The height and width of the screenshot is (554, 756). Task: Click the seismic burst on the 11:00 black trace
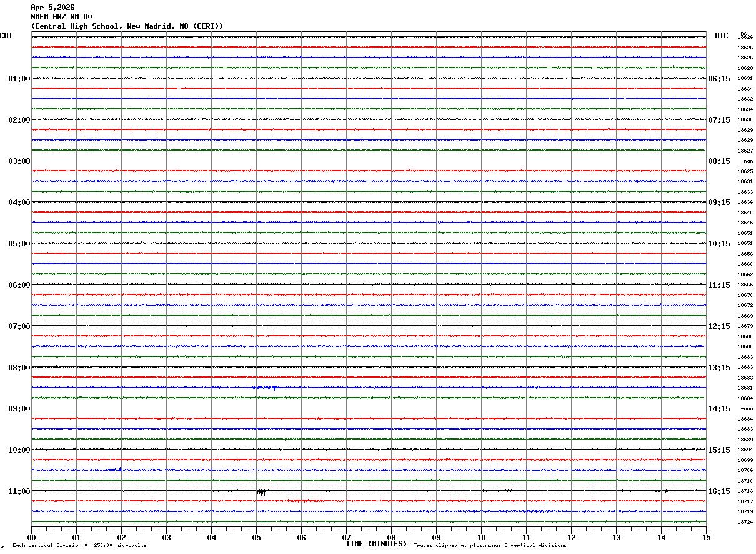[x=261, y=491]
